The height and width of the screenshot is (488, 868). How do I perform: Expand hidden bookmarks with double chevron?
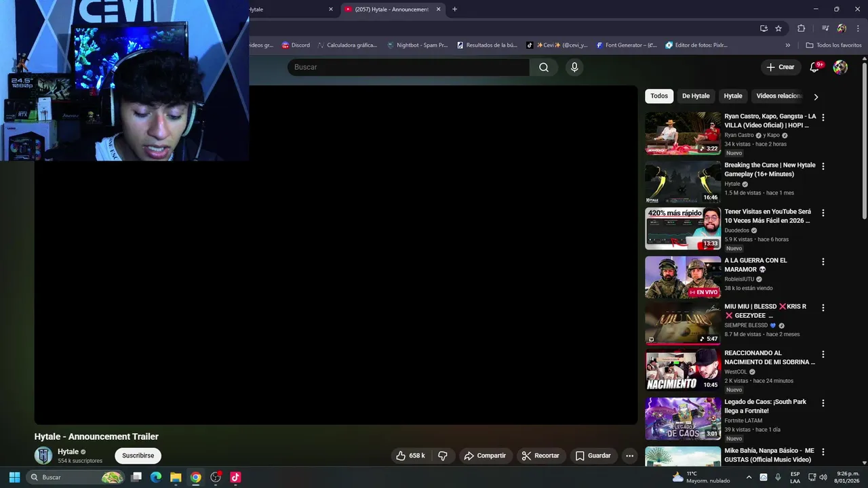(788, 45)
